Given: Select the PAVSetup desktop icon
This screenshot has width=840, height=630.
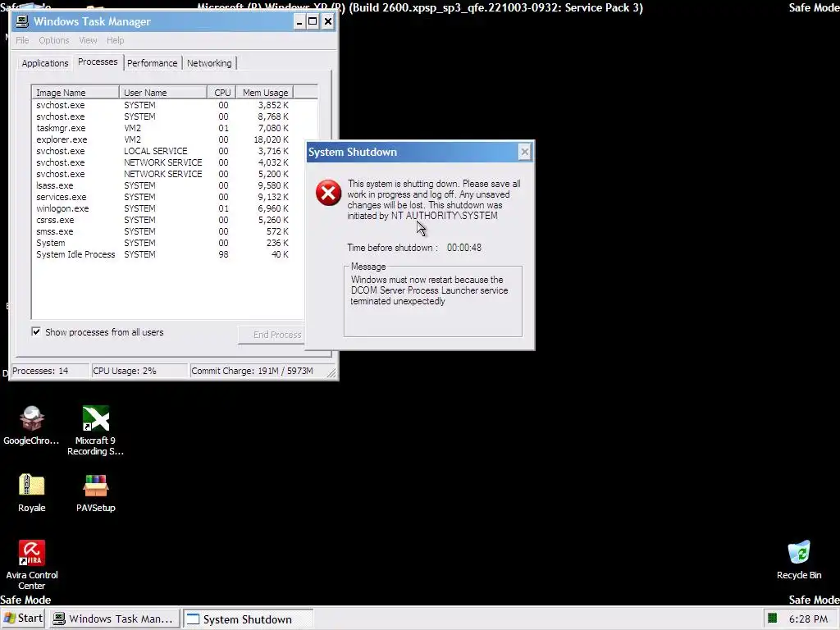Looking at the screenshot, I should [95, 493].
